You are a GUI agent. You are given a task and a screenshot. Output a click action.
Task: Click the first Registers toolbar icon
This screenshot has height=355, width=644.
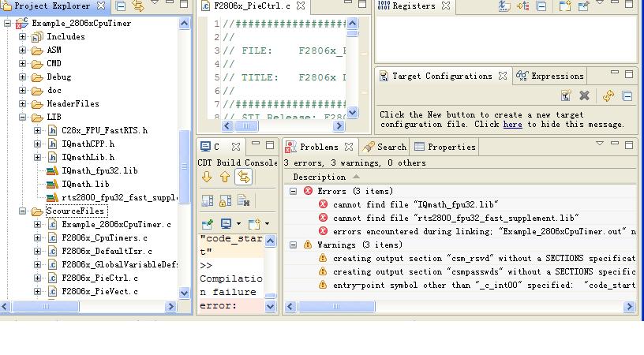click(x=504, y=6)
